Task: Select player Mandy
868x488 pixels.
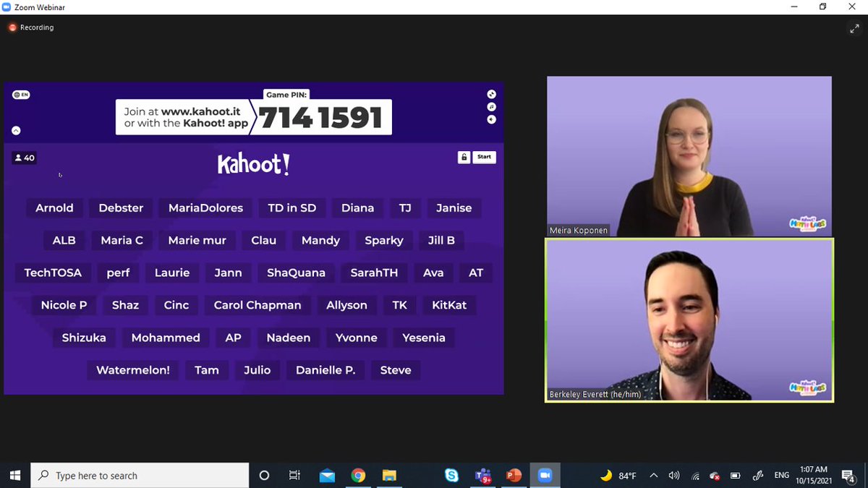Action: tap(320, 241)
